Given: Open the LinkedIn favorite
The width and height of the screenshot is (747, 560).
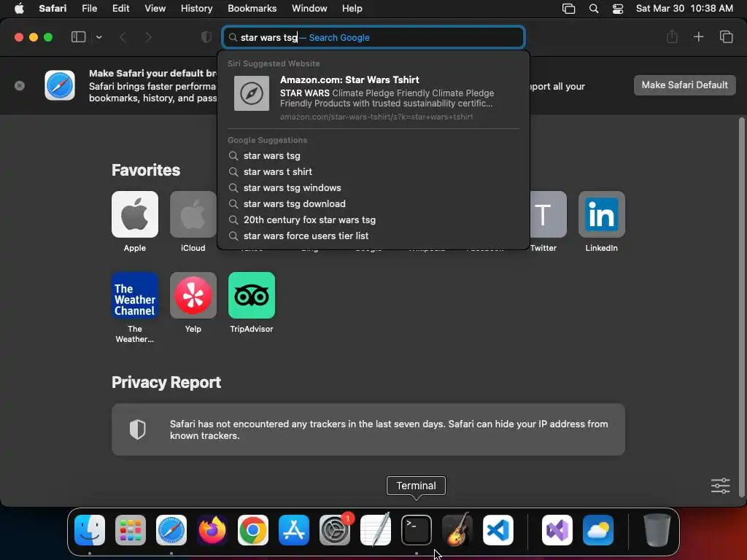Looking at the screenshot, I should click(602, 214).
